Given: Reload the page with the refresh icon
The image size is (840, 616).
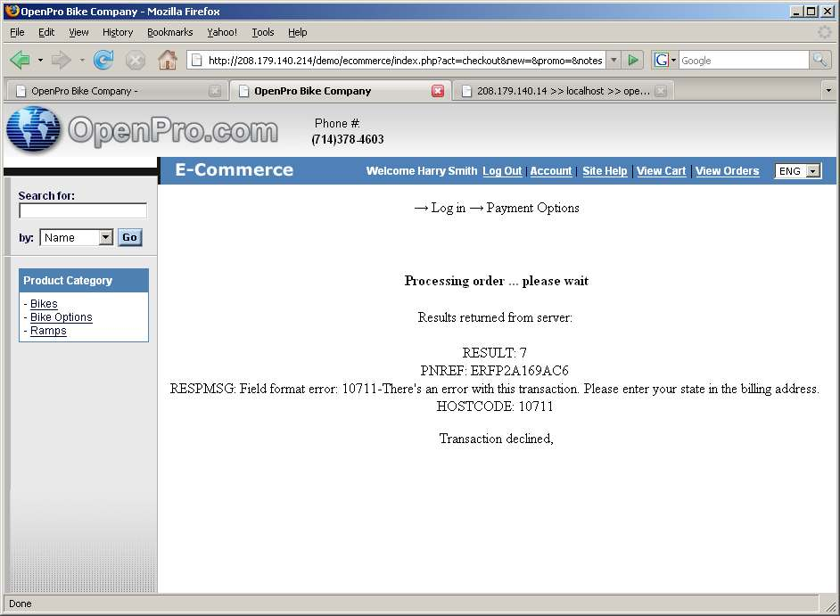Looking at the screenshot, I should point(103,60).
